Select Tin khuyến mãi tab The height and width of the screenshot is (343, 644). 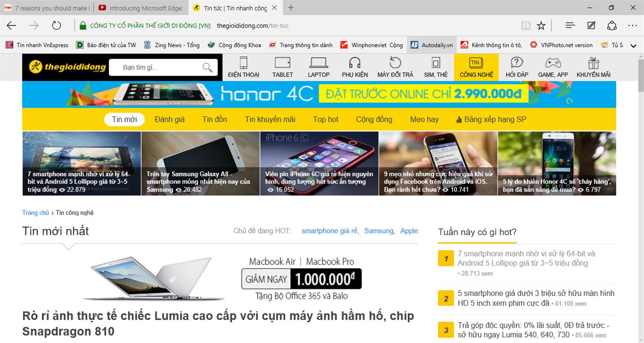tap(270, 119)
